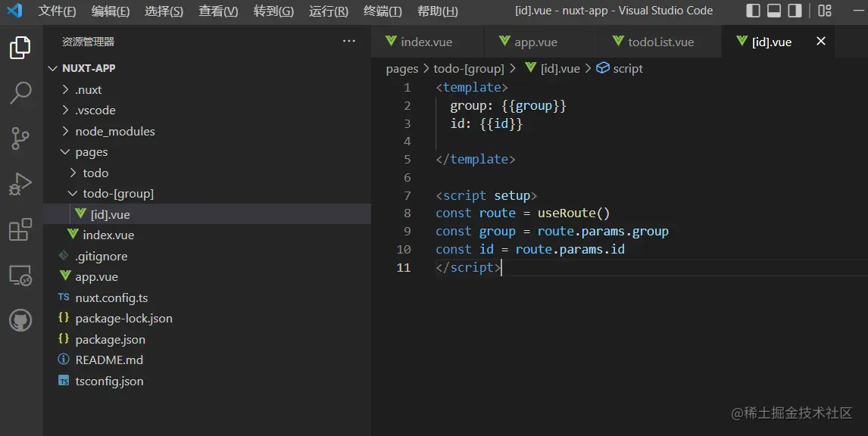The image size is (868, 436).
Task: Open the 运行(R) menu
Action: pyautogui.click(x=328, y=11)
